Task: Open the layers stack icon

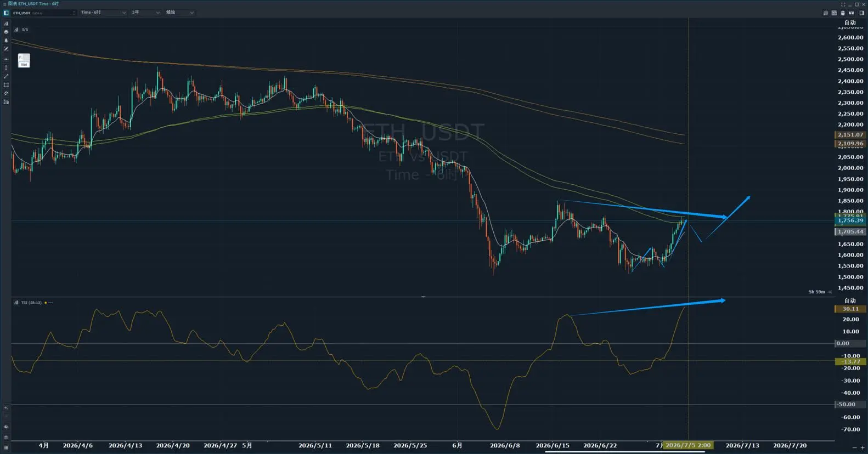Action: (x=6, y=32)
